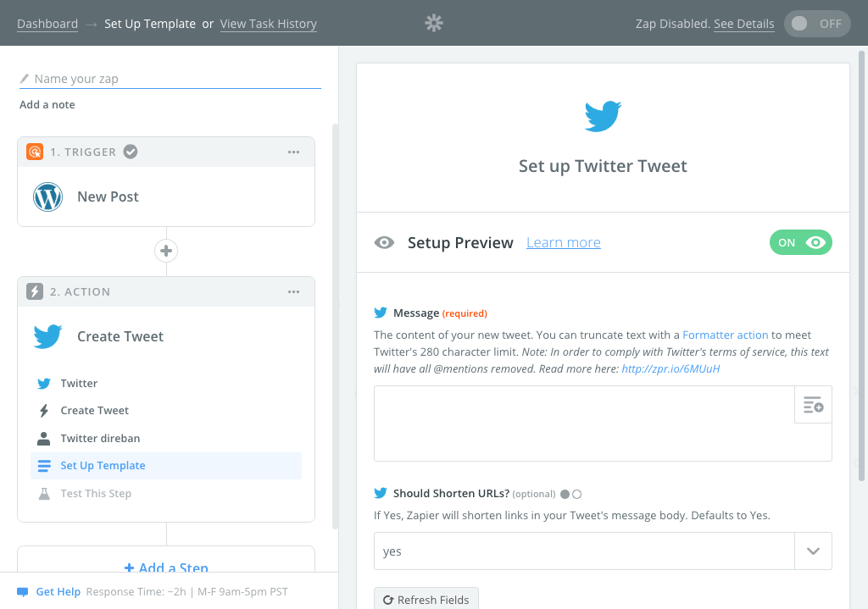
Task: Click the pencil icon beside zap name
Action: tap(25, 79)
